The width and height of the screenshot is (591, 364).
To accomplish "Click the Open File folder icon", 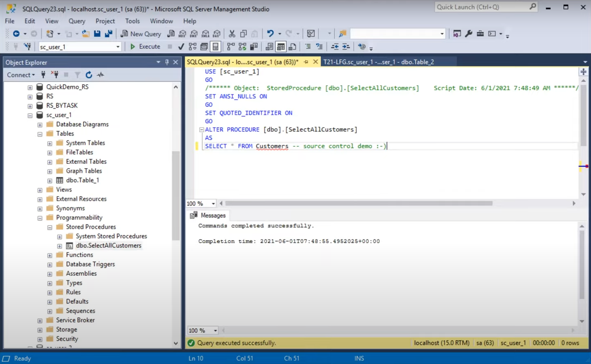I will [x=85, y=34].
